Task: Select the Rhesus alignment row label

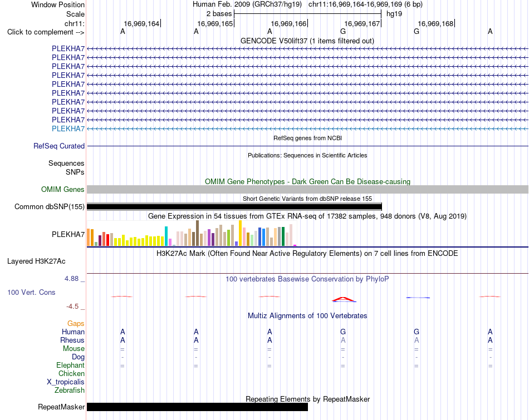Action: [72, 340]
